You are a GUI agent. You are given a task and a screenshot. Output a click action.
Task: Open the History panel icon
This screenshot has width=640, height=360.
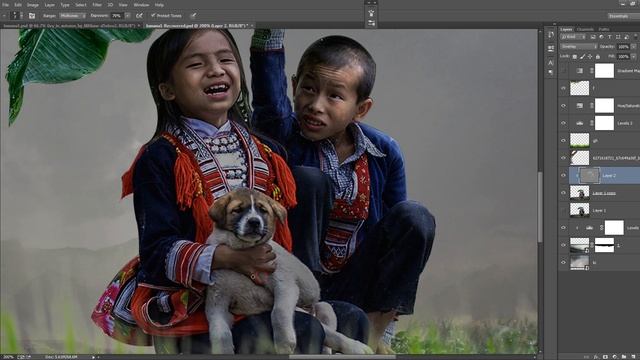(551, 35)
